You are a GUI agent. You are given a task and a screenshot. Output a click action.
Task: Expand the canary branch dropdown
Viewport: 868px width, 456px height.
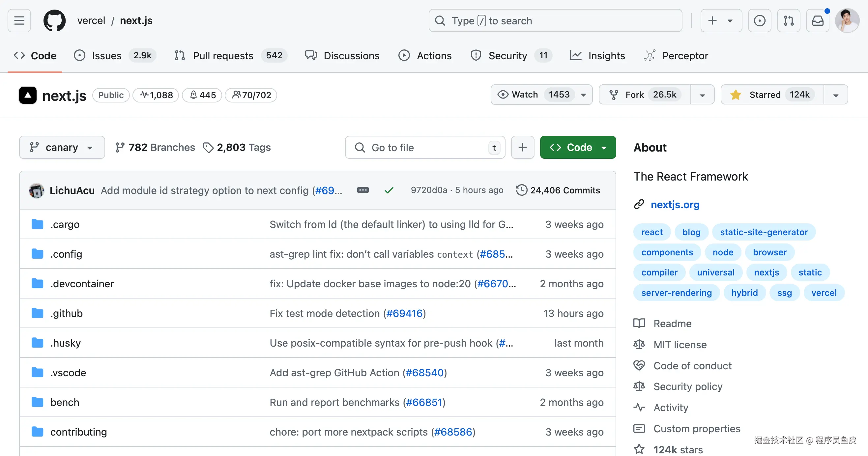(62, 147)
